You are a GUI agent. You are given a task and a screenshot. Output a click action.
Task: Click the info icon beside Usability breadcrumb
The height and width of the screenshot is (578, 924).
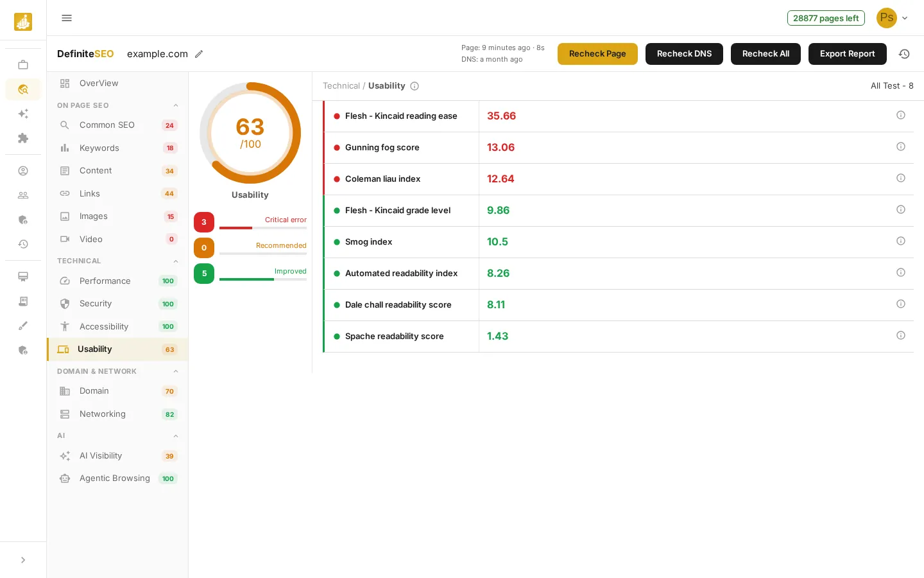click(x=415, y=86)
